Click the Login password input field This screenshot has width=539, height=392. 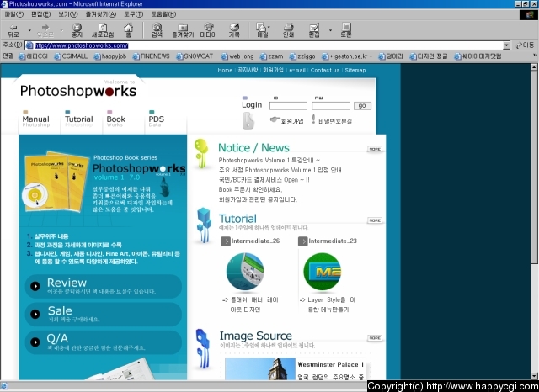point(331,106)
